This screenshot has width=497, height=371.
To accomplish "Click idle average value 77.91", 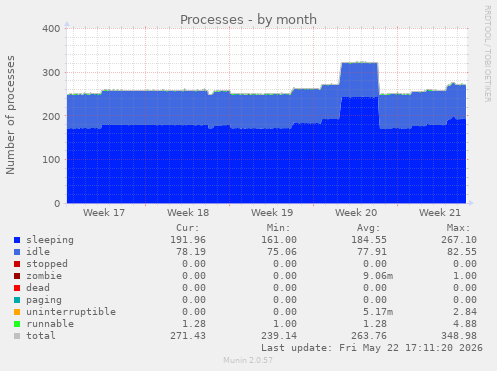I will [x=372, y=252].
